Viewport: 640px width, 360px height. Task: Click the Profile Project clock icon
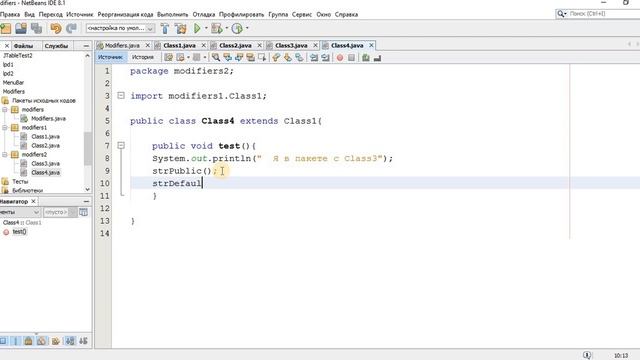pos(237,28)
